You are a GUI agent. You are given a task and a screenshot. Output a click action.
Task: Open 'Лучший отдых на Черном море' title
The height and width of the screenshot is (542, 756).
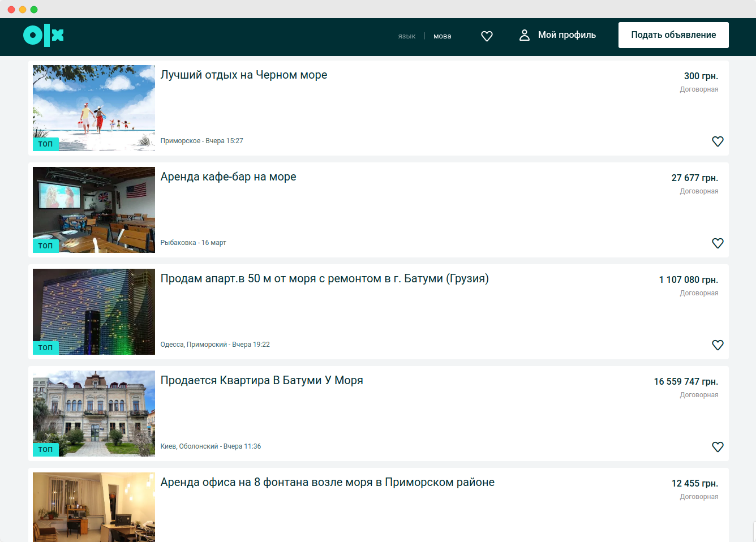[244, 75]
